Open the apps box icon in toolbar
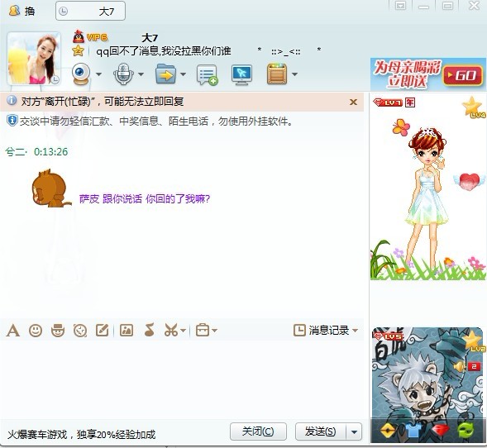The image size is (487, 448). pyautogui.click(x=277, y=74)
